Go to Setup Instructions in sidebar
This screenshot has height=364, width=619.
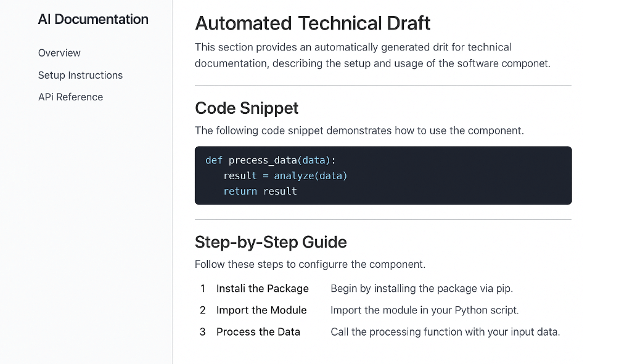click(80, 75)
